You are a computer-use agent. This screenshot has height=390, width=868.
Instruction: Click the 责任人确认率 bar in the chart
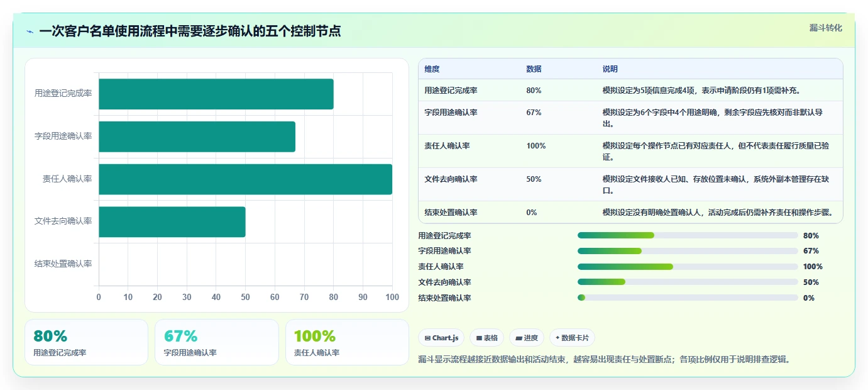pyautogui.click(x=245, y=179)
